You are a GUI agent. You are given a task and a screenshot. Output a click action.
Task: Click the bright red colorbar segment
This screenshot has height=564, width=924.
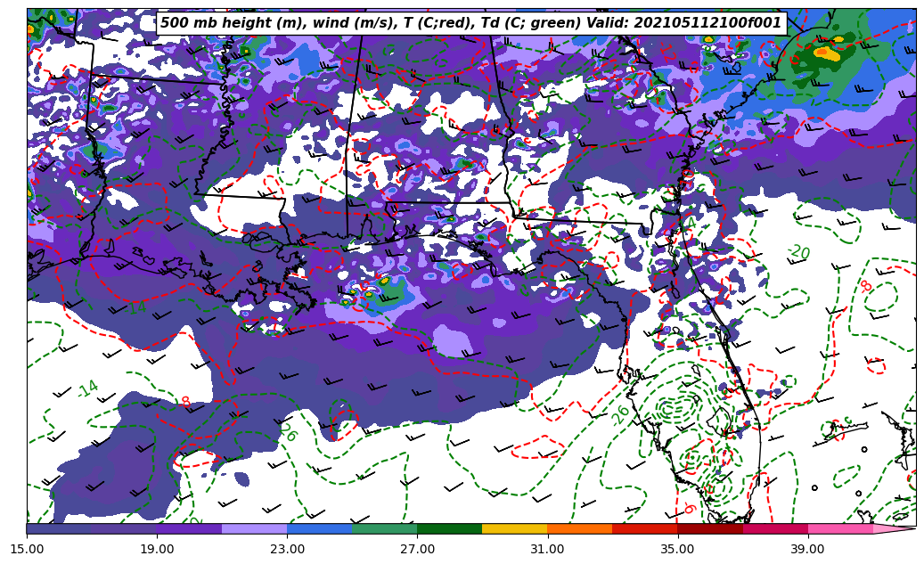tap(644, 528)
